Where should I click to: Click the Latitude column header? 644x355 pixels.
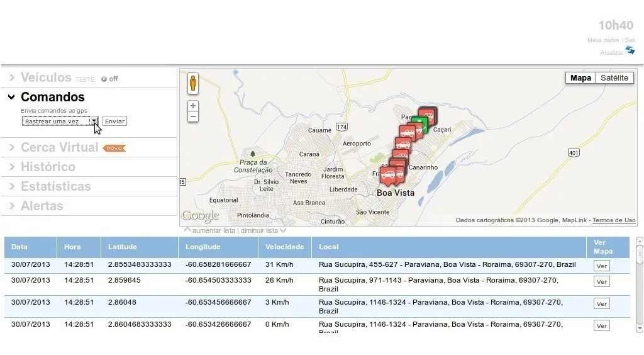[x=140, y=247]
